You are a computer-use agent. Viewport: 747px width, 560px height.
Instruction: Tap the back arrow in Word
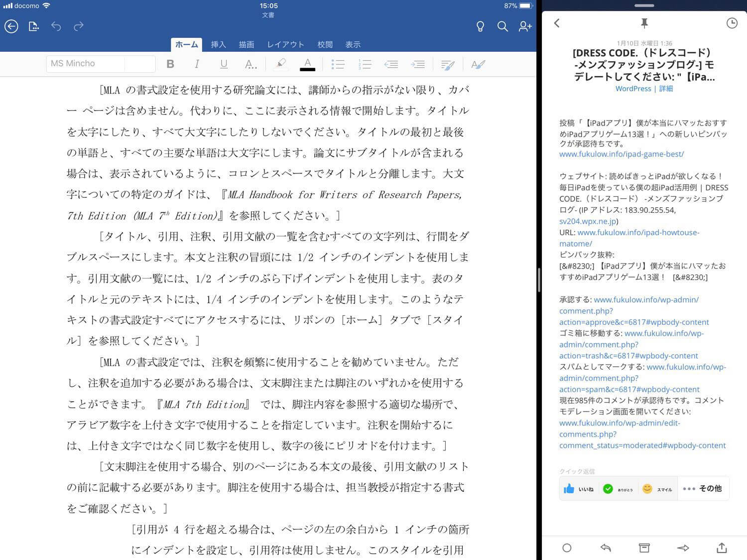click(11, 26)
